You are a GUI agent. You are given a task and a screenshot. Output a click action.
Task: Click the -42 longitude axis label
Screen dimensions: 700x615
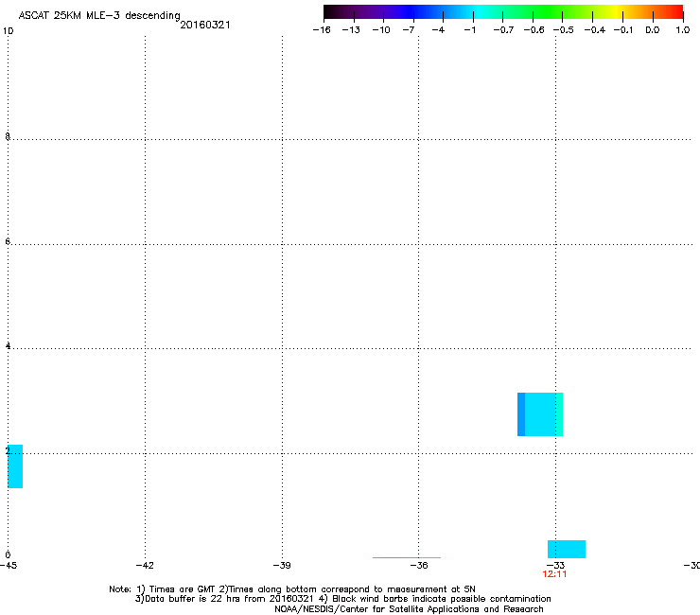145,566
